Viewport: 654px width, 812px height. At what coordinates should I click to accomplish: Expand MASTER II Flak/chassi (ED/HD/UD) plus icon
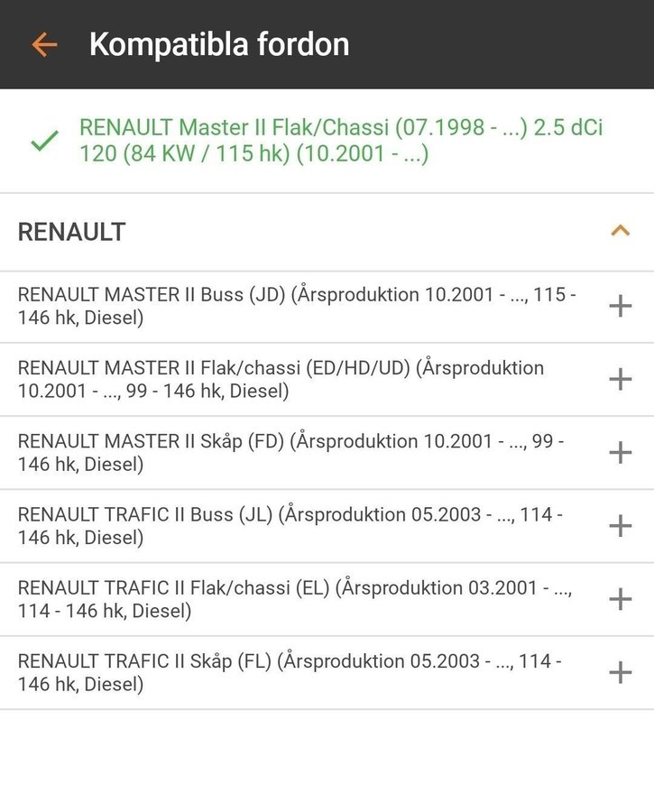click(x=620, y=379)
